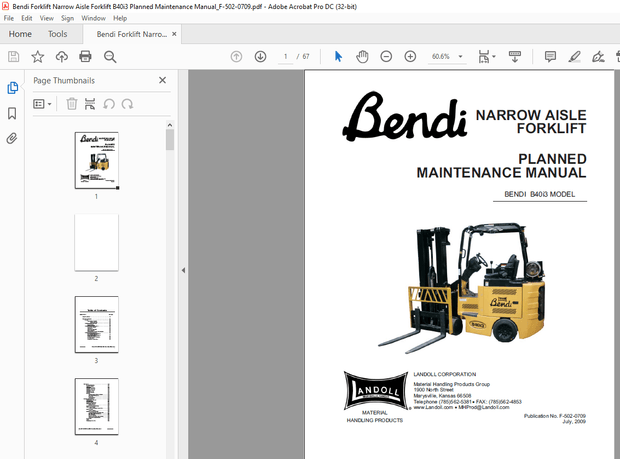The height and width of the screenshot is (459, 620).
Task: Open the zoom level dropdown arrow
Action: point(460,57)
